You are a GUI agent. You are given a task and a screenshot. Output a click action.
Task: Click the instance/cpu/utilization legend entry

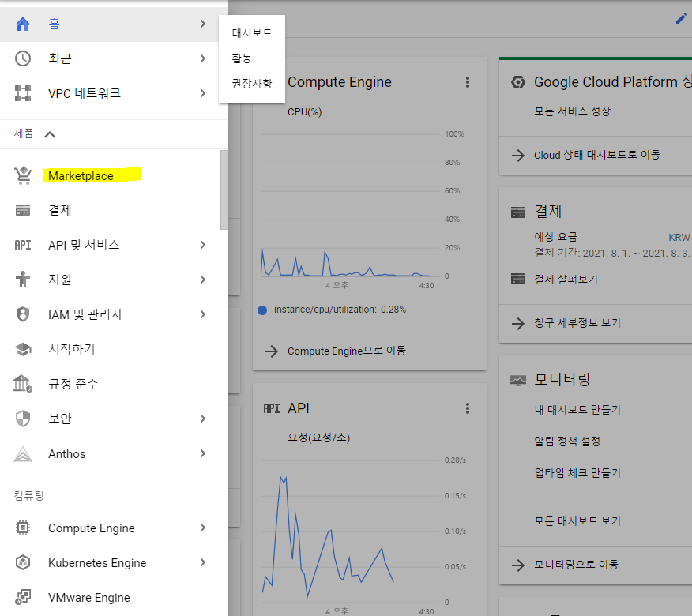click(x=332, y=310)
